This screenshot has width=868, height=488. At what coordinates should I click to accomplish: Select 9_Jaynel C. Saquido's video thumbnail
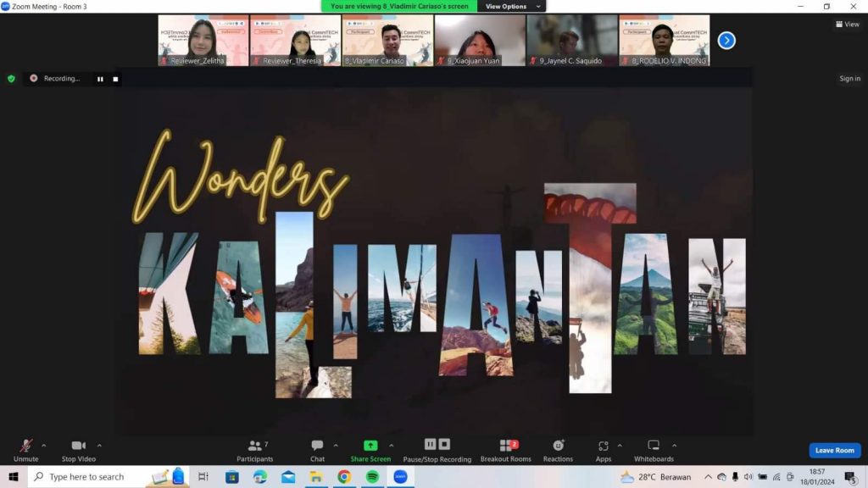[x=572, y=41]
